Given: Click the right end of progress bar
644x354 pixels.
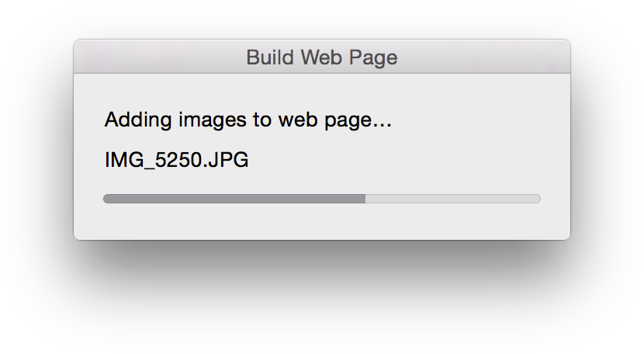Looking at the screenshot, I should (538, 199).
